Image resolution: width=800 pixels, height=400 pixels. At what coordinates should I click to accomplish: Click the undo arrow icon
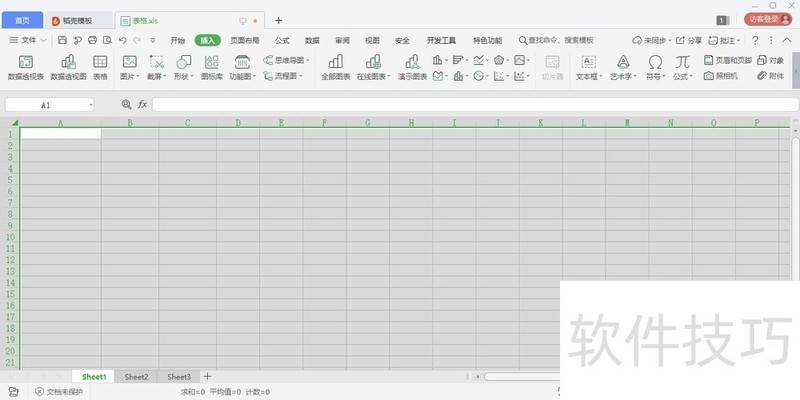click(x=122, y=40)
